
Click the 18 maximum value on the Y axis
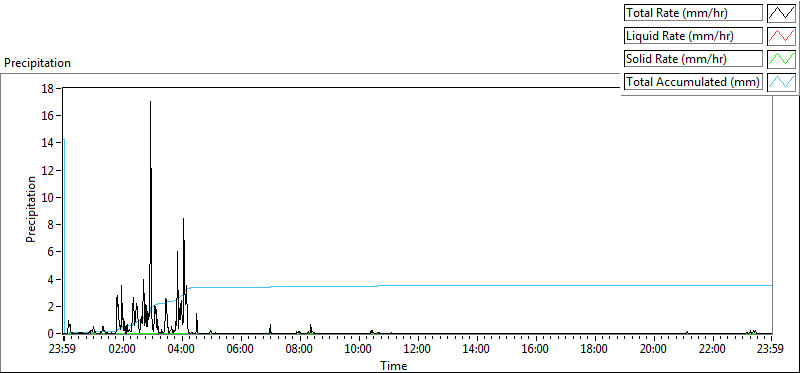pos(48,88)
